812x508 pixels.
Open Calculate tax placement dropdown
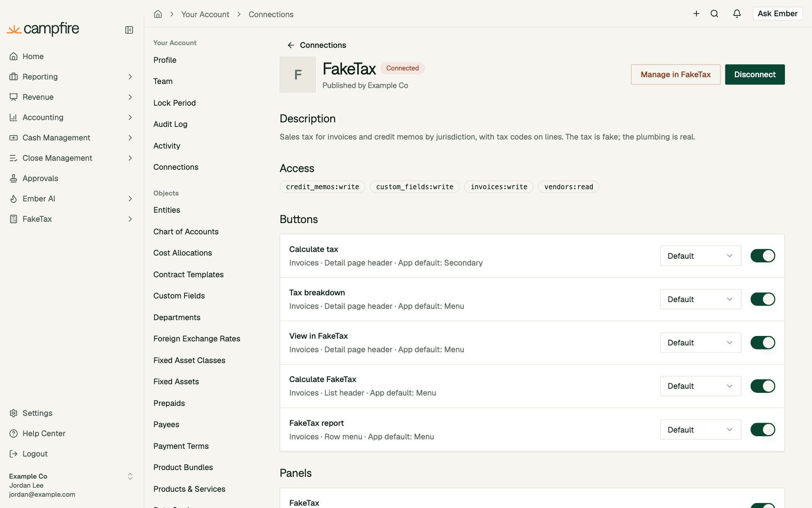pos(701,256)
